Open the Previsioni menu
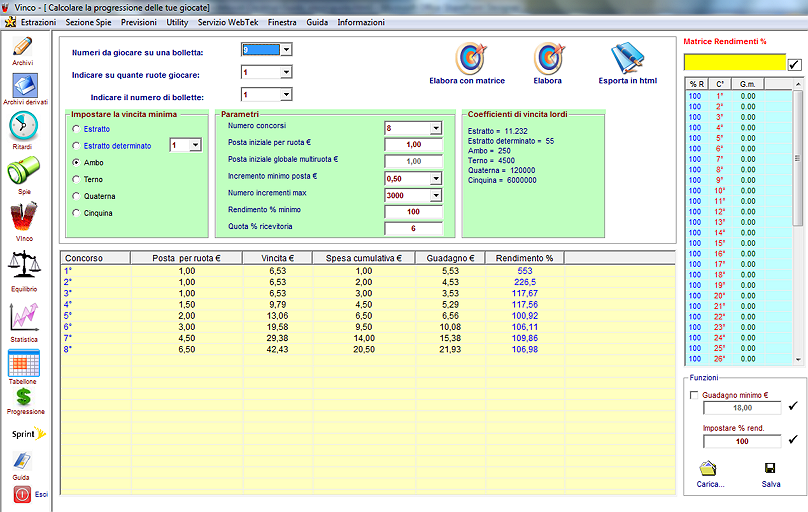 pos(139,22)
